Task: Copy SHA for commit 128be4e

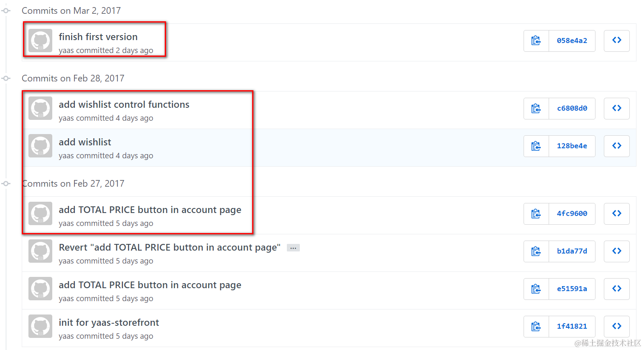Action: point(536,146)
